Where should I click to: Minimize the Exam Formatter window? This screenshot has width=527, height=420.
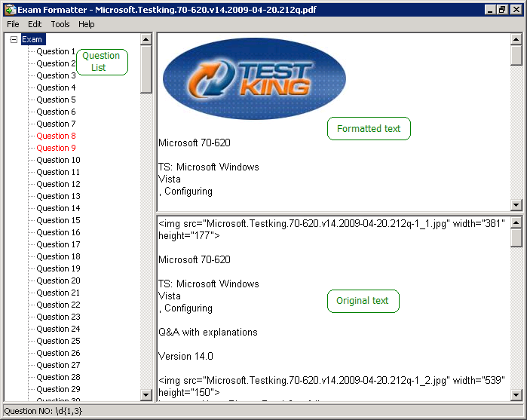click(x=490, y=9)
